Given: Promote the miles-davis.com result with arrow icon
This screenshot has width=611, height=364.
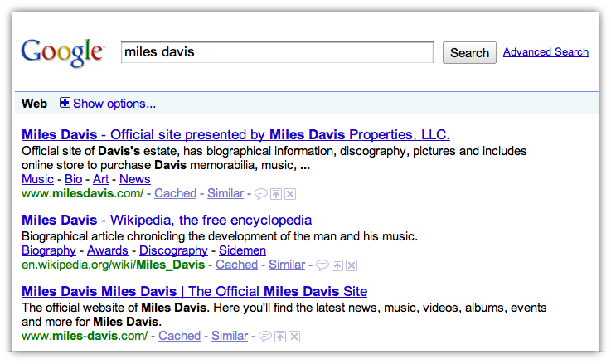Looking at the screenshot, I should pos(279,337).
